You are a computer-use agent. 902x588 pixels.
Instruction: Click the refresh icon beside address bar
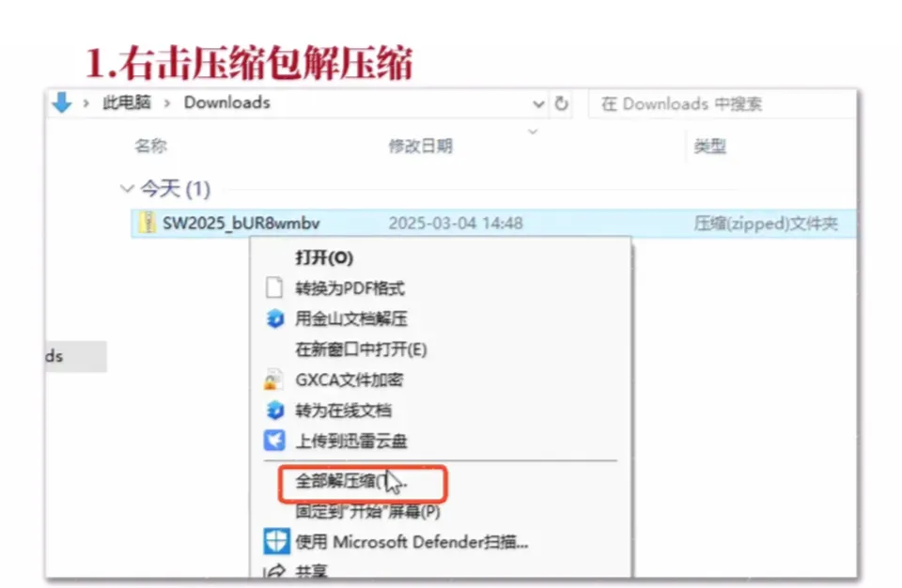tap(562, 103)
